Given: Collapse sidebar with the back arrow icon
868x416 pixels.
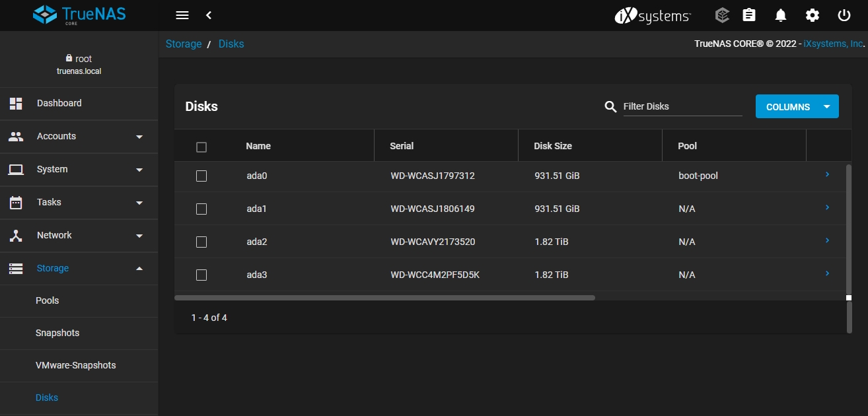Looking at the screenshot, I should pyautogui.click(x=209, y=15).
